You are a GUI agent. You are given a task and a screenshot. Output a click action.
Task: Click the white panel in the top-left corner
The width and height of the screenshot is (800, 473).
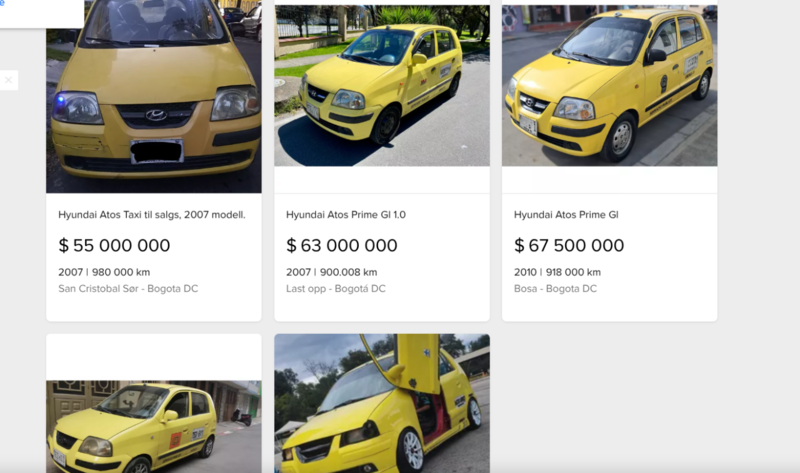coord(42,14)
